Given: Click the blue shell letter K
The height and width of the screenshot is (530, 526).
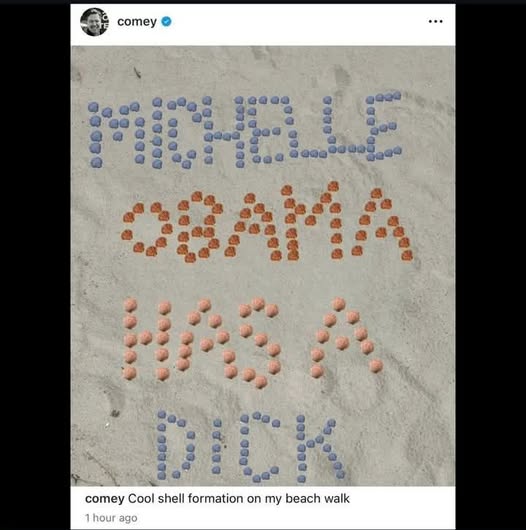Looking at the screenshot, I should (x=320, y=448).
